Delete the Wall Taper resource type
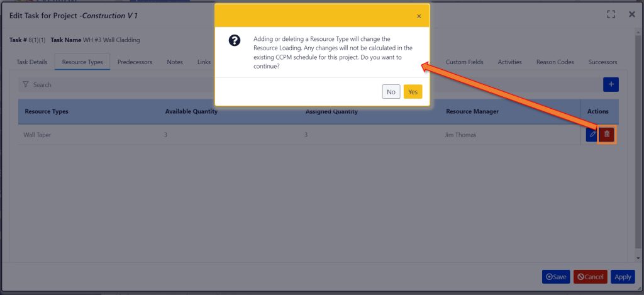 click(607, 135)
